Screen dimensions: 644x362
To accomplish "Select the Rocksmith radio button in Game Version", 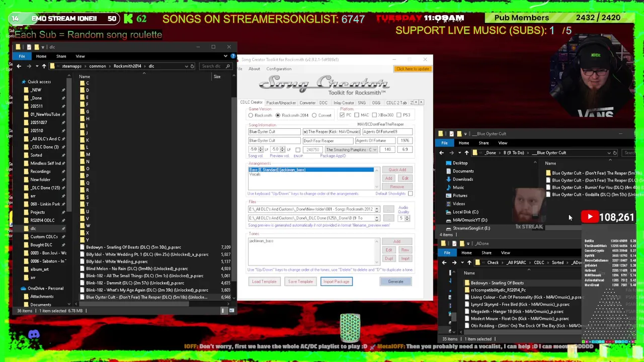I will coord(251,115).
